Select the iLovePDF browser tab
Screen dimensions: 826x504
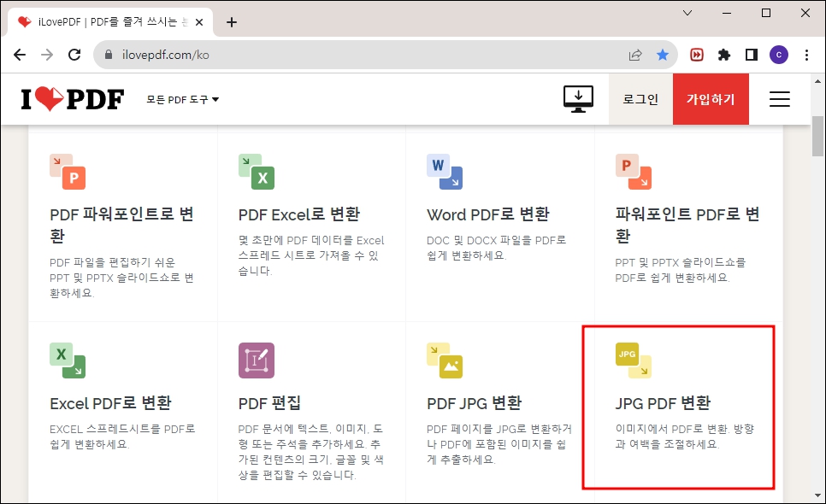(x=109, y=22)
